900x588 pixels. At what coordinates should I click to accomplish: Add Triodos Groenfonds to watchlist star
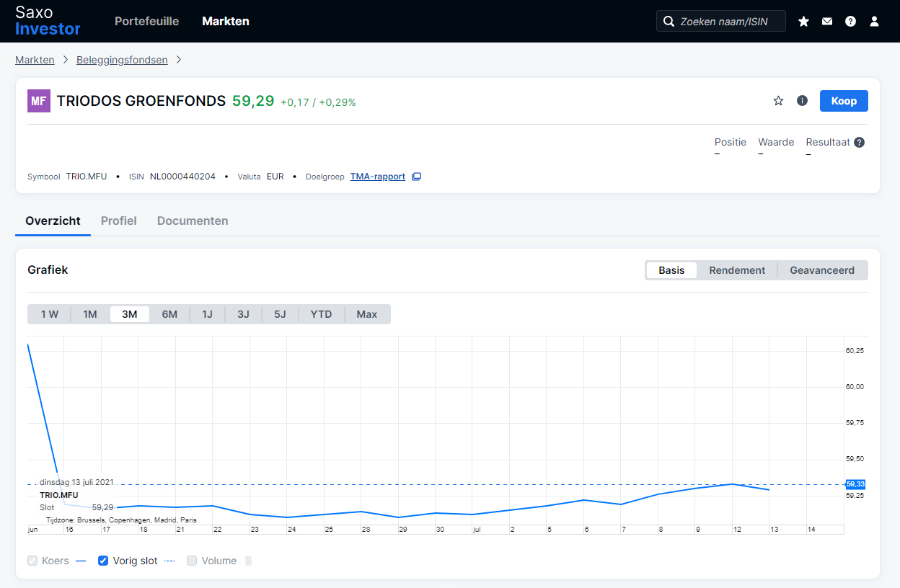coord(778,101)
